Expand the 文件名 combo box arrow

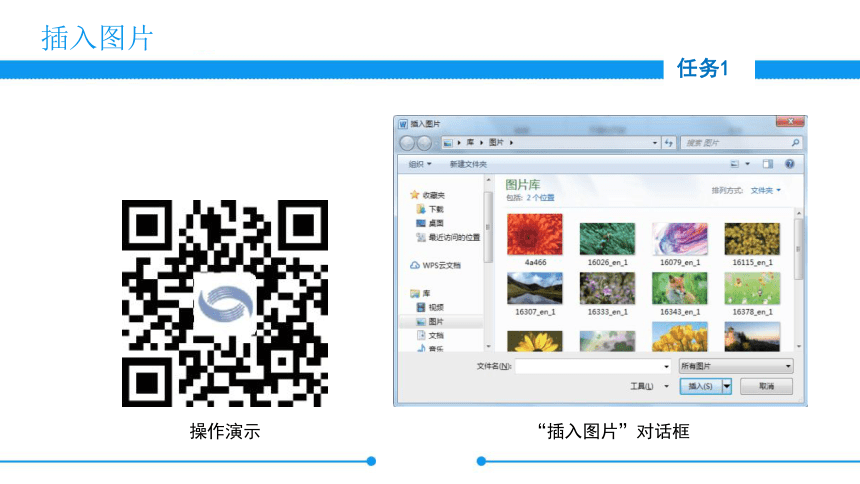click(666, 367)
